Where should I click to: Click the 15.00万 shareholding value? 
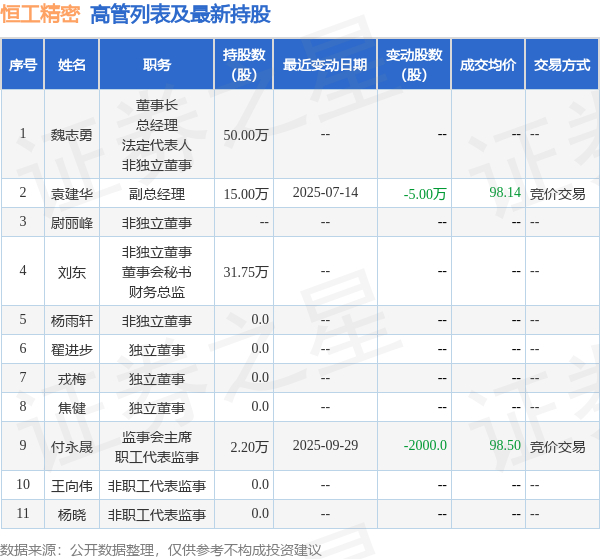click(x=246, y=194)
